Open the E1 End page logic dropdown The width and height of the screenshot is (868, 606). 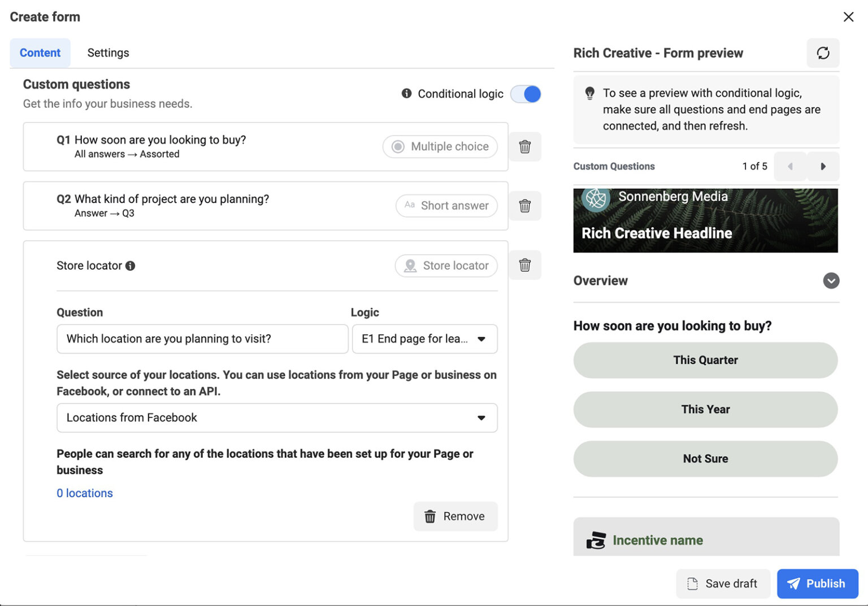[x=424, y=339]
